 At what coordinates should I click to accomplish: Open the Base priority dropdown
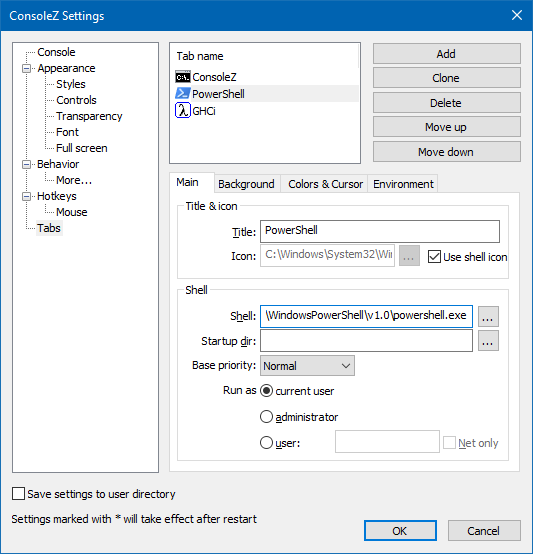coord(307,366)
